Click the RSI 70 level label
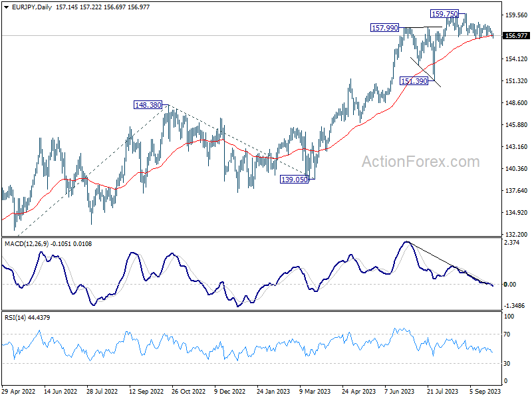The height and width of the screenshot is (399, 532). (x=507, y=334)
